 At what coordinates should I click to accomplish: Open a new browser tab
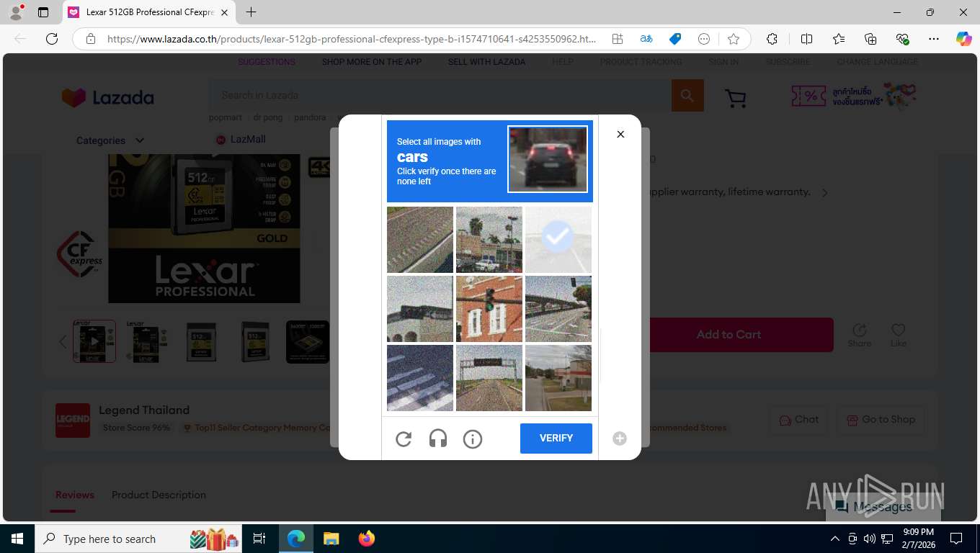point(251,12)
